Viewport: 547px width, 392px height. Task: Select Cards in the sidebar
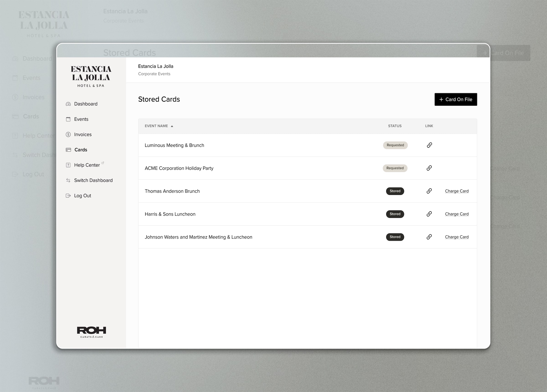pyautogui.click(x=80, y=150)
